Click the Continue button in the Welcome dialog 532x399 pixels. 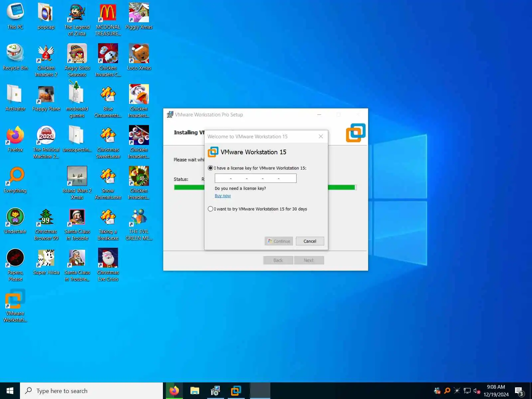279,241
